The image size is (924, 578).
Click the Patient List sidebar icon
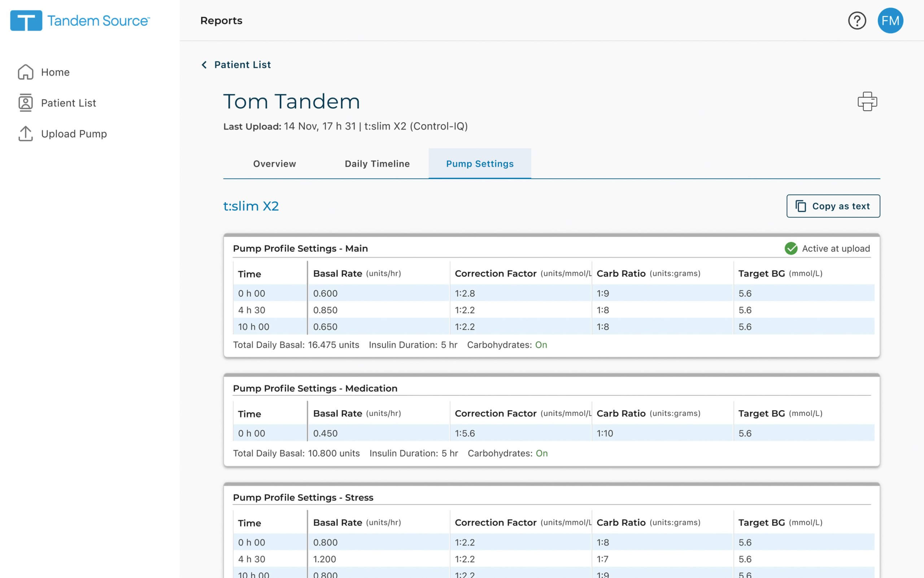[26, 103]
